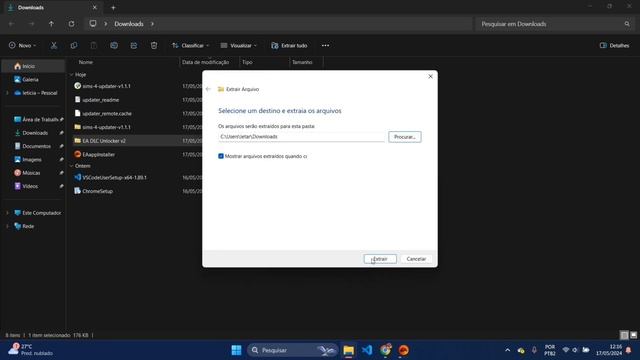Open Visual Studio Code from taskbar
The width and height of the screenshot is (640, 360).
point(367,350)
